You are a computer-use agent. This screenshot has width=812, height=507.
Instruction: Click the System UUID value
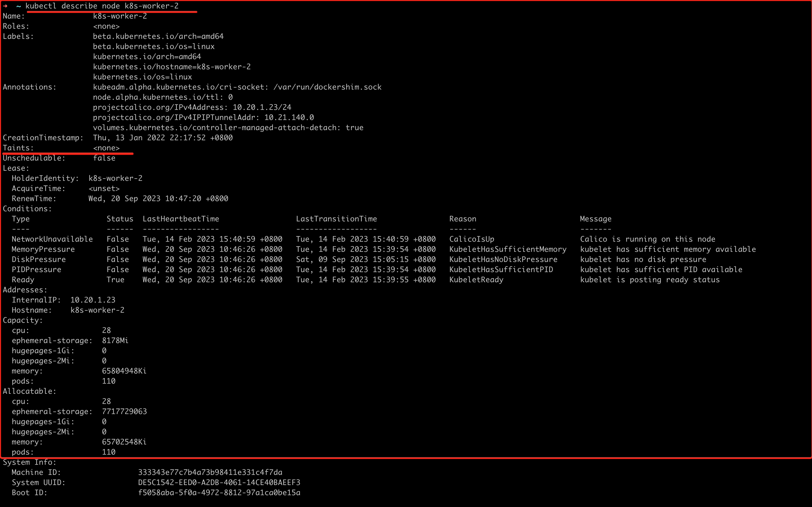coord(219,482)
